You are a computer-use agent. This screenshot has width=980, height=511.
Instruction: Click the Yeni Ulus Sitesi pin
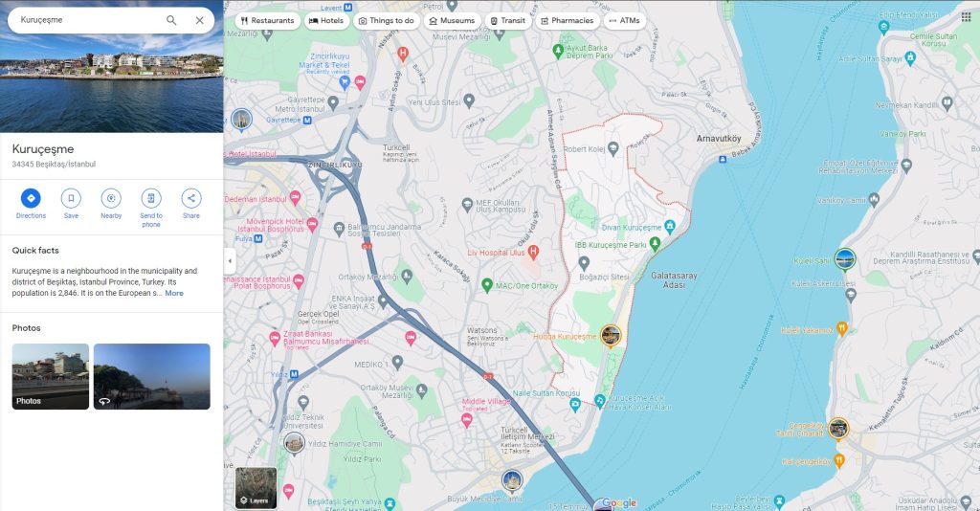pyautogui.click(x=469, y=100)
